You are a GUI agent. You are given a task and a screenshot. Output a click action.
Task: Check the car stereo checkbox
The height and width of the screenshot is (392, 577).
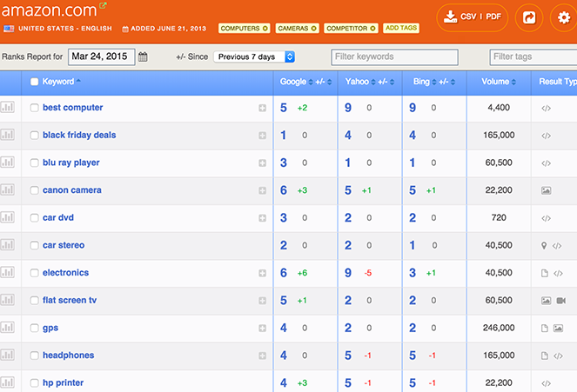(x=34, y=245)
